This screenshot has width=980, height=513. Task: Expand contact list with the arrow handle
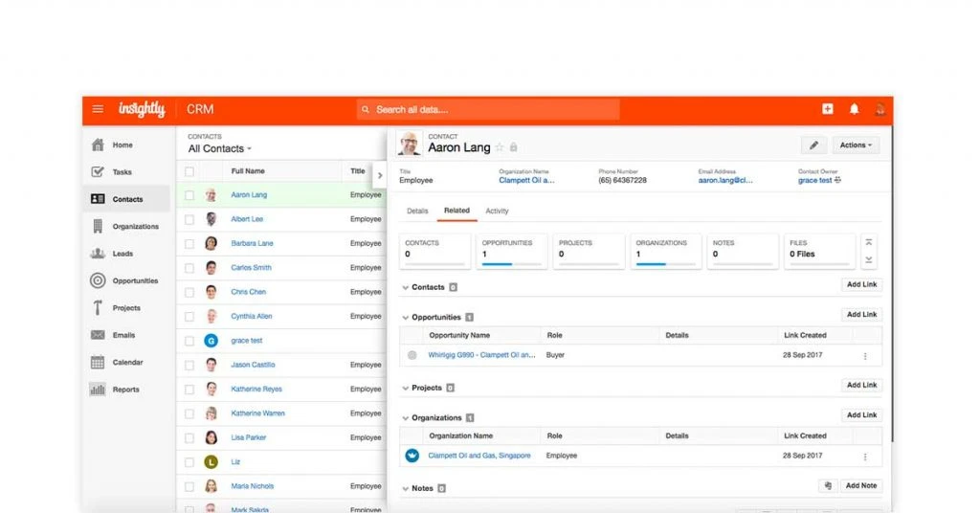(x=379, y=175)
